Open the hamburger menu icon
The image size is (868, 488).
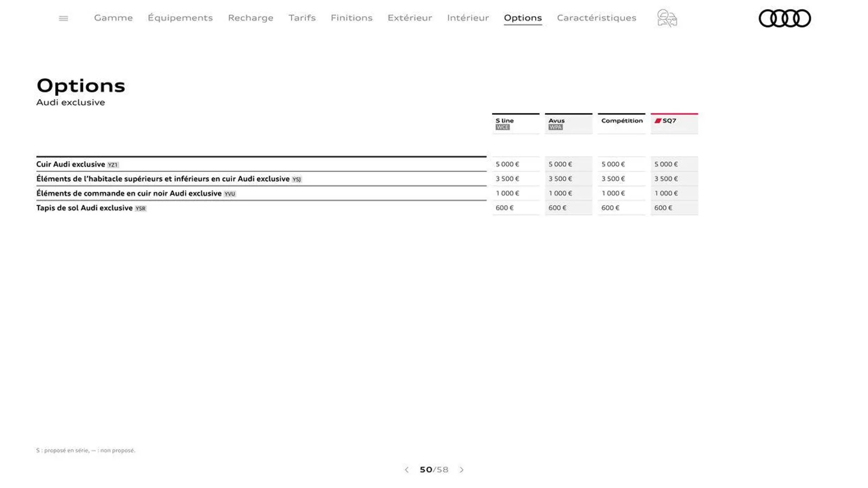pos(63,19)
